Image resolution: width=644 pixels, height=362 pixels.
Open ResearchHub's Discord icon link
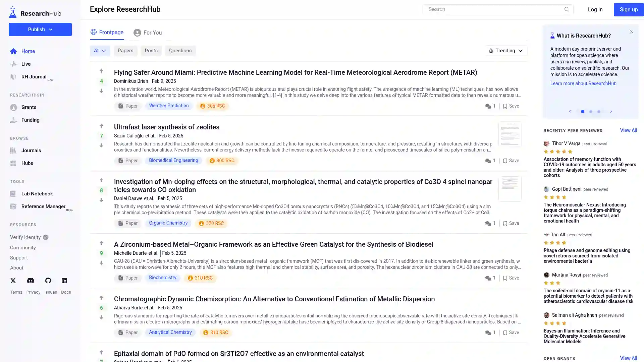(x=31, y=281)
